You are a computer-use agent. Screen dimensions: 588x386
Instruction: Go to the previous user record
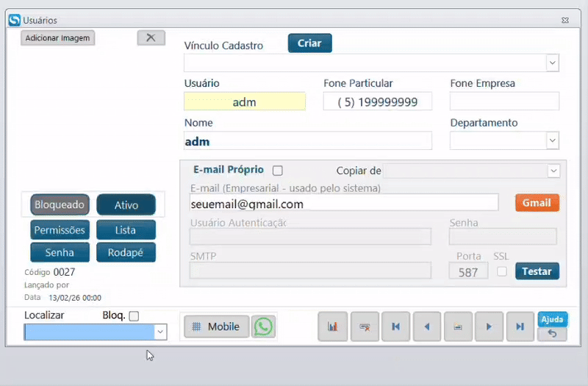(x=426, y=326)
